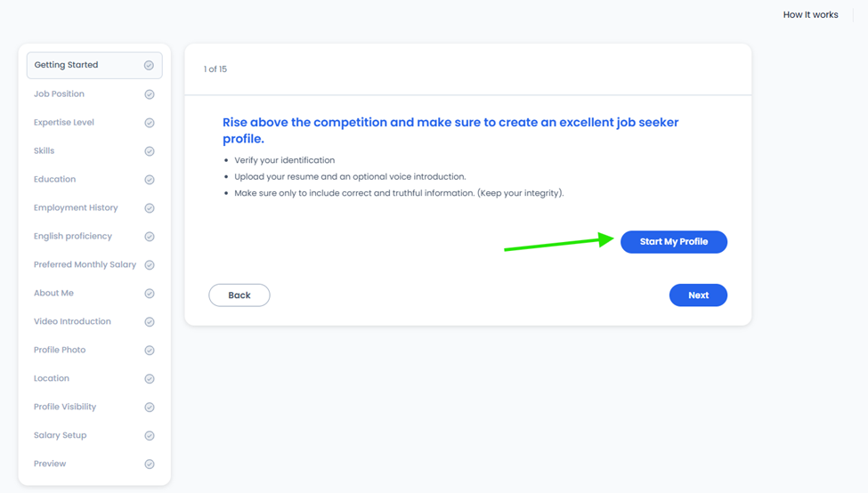Go back with the Back button
This screenshot has height=493, width=868.
239,295
